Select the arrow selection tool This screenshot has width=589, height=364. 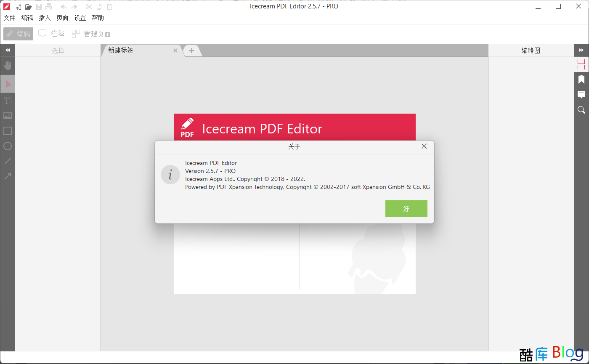pos(8,84)
